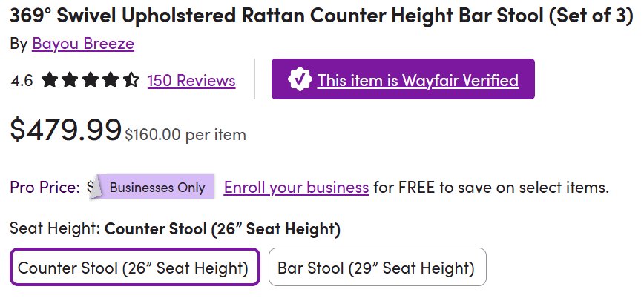This screenshot has width=644, height=301.
Task: Select Counter Stool (26" Seat Height) option
Action: click(134, 268)
